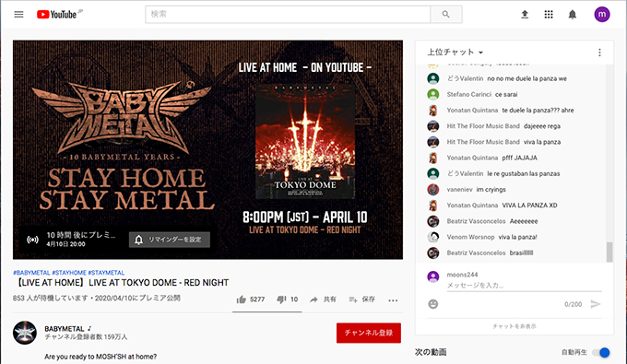
Task: Click the 共有 share option
Action: click(323, 299)
